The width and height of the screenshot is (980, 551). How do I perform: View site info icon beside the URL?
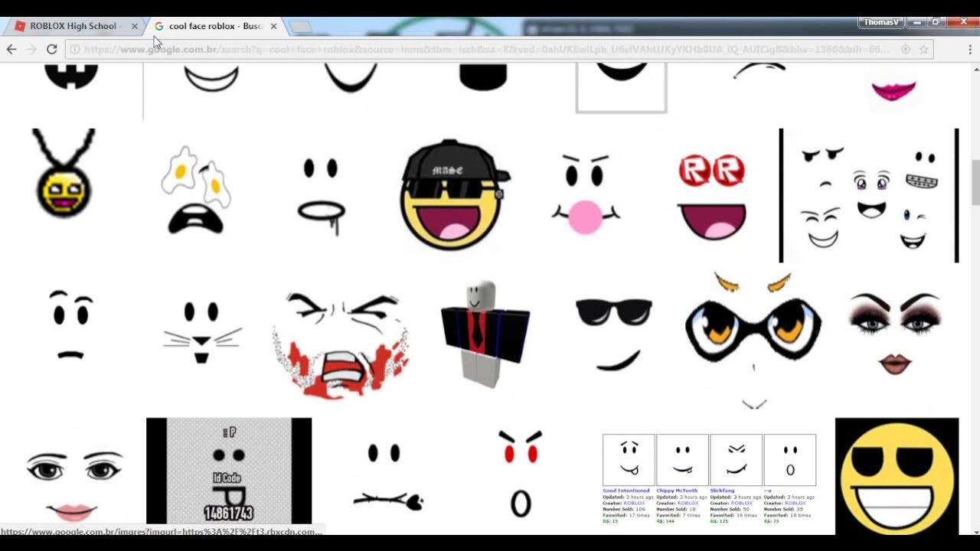(75, 50)
